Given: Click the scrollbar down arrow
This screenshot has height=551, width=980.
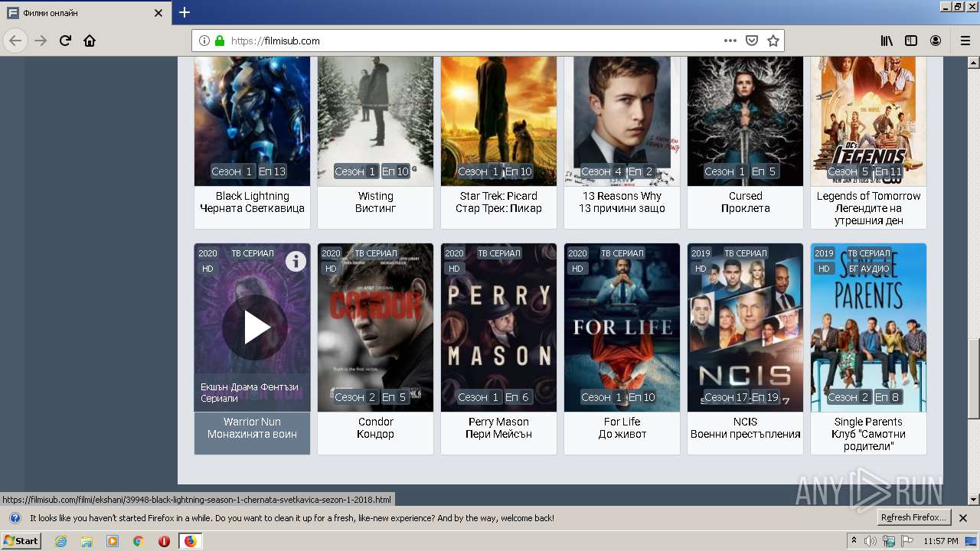Looking at the screenshot, I should click(973, 499).
